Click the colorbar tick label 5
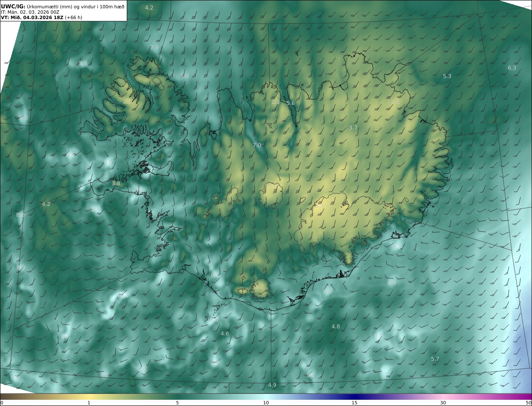This screenshot has width=532, height=406. (x=177, y=403)
